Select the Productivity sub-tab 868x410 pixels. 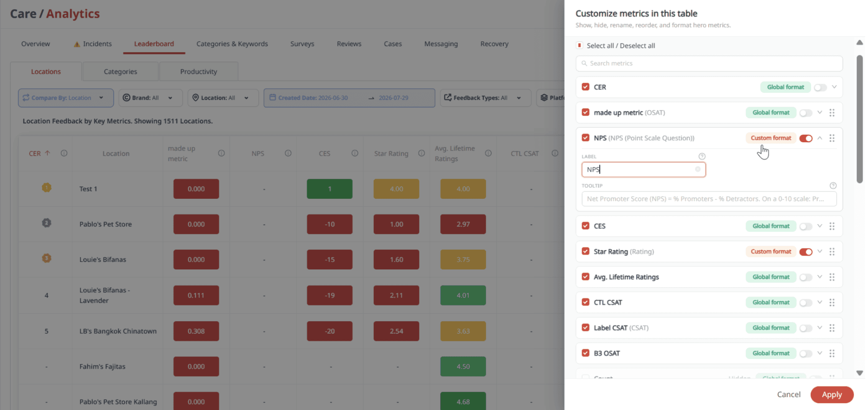click(x=199, y=72)
